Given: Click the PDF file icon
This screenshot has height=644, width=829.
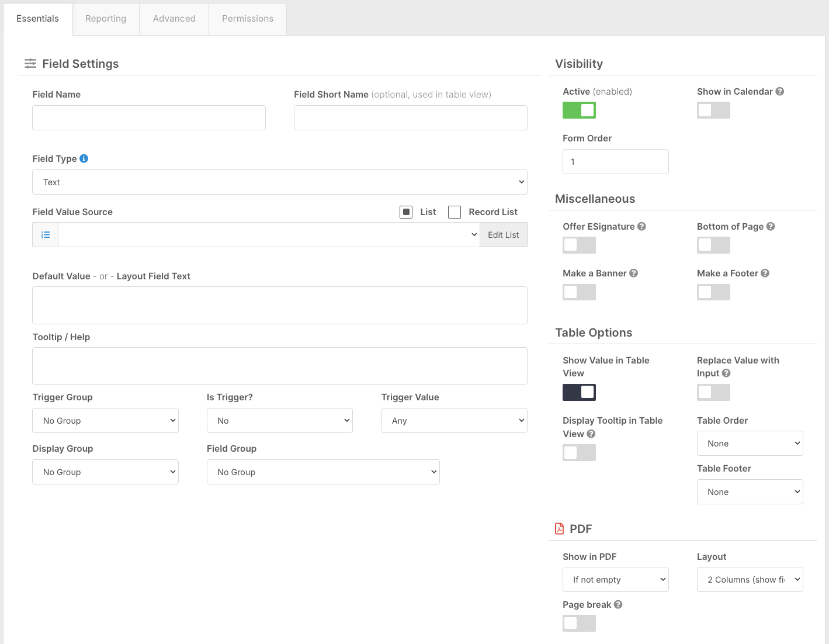Looking at the screenshot, I should click(x=559, y=529).
